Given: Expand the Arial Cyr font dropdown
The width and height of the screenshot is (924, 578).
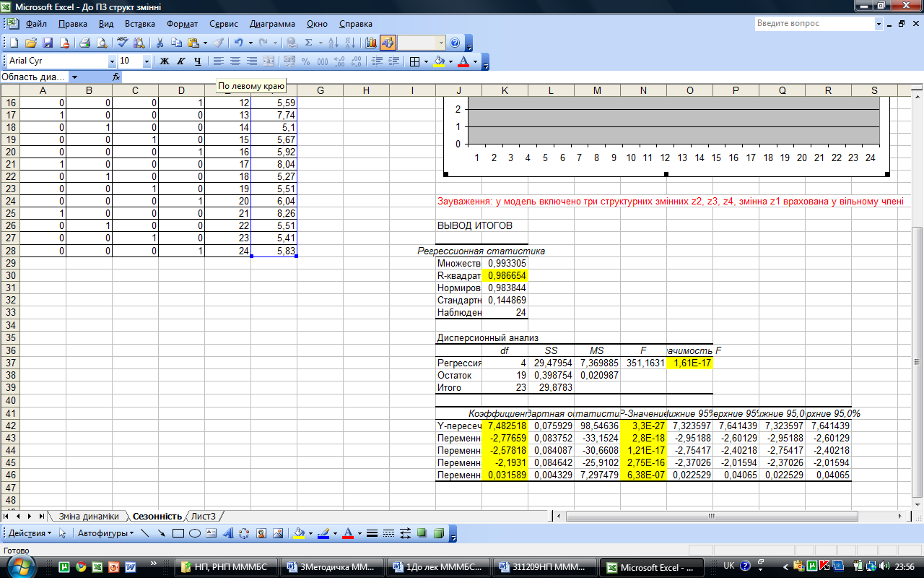Looking at the screenshot, I should (x=111, y=61).
